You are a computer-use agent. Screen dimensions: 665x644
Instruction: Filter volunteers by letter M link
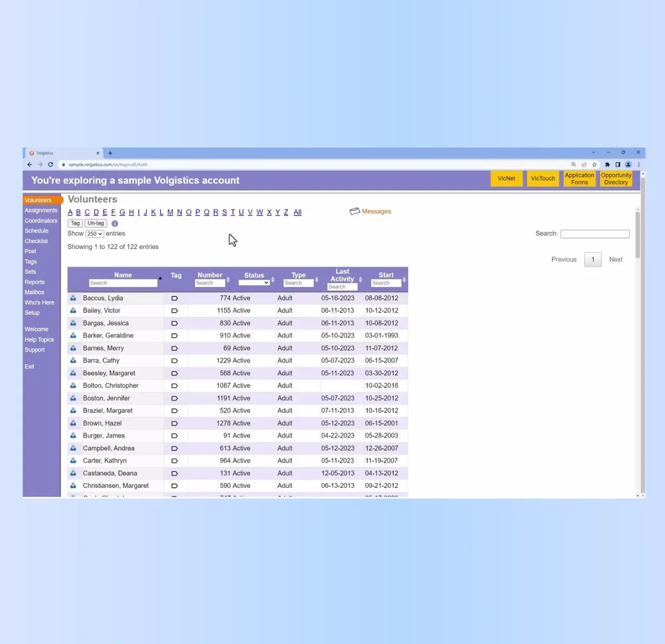point(170,213)
